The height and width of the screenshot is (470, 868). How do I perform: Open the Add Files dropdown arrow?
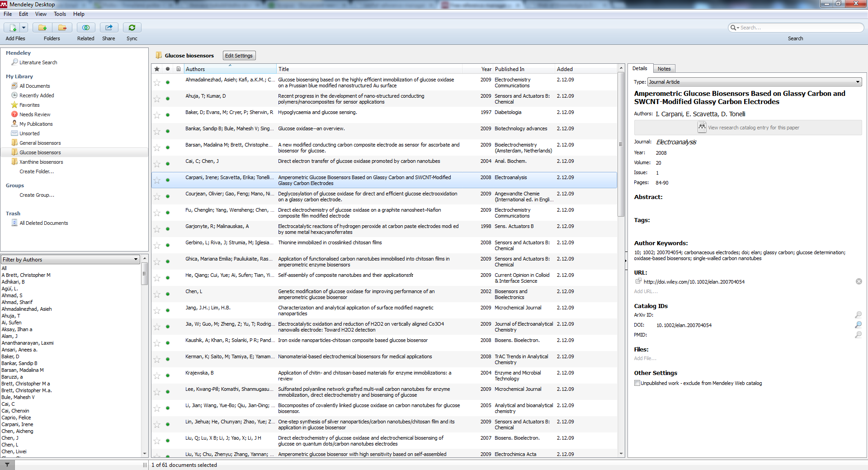[24, 28]
